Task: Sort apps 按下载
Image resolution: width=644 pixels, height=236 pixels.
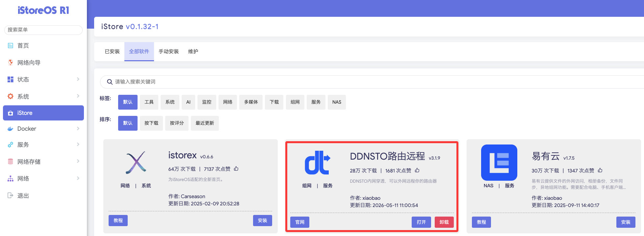Action: click(x=151, y=123)
